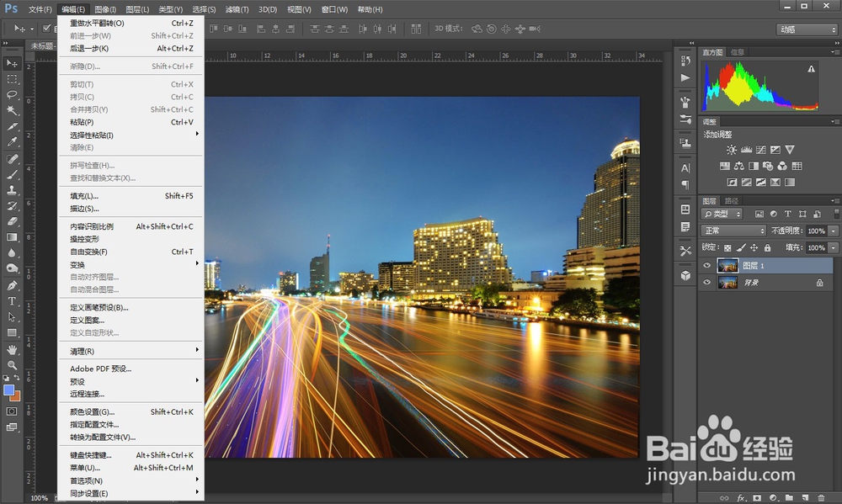842x504 pixels.
Task: Choose 填充(L)... from Edit menu
Action: (131, 196)
